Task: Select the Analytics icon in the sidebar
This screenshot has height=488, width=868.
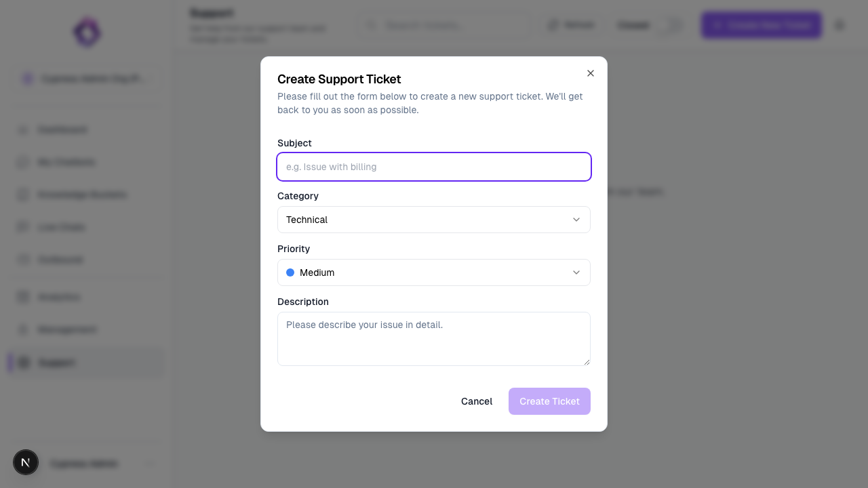Action: (x=22, y=297)
